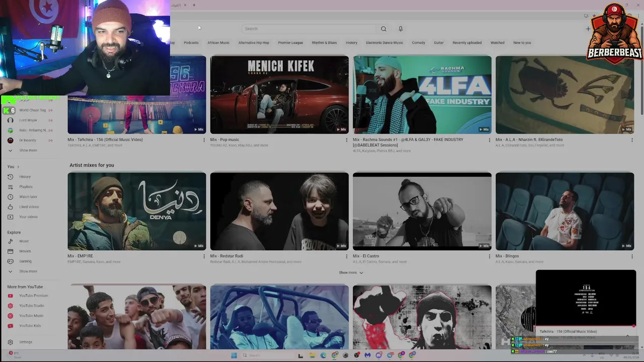Bookmark this page with star icon

pyautogui.click(x=594, y=16)
